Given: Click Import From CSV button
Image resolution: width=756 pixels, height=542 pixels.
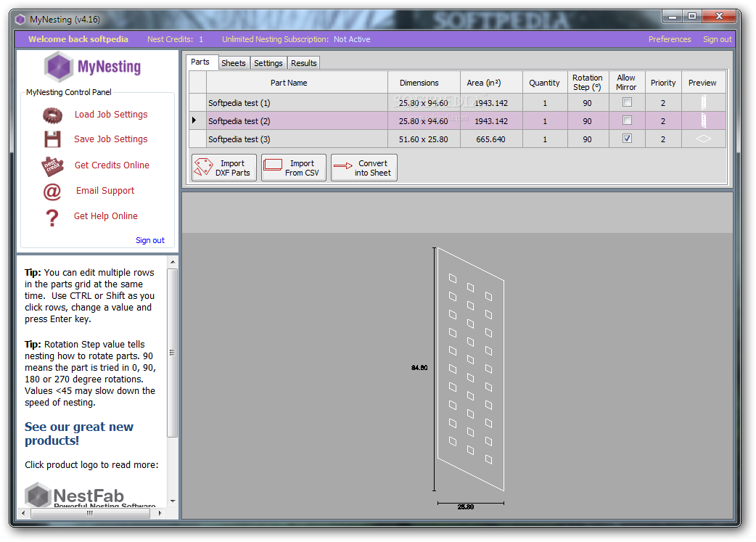Looking at the screenshot, I should point(294,168).
